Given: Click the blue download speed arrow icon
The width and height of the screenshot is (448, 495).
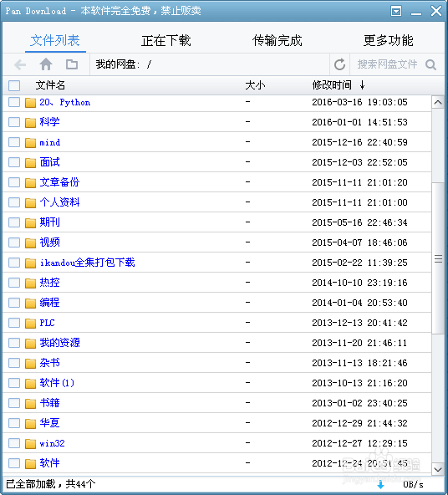Looking at the screenshot, I should [381, 484].
